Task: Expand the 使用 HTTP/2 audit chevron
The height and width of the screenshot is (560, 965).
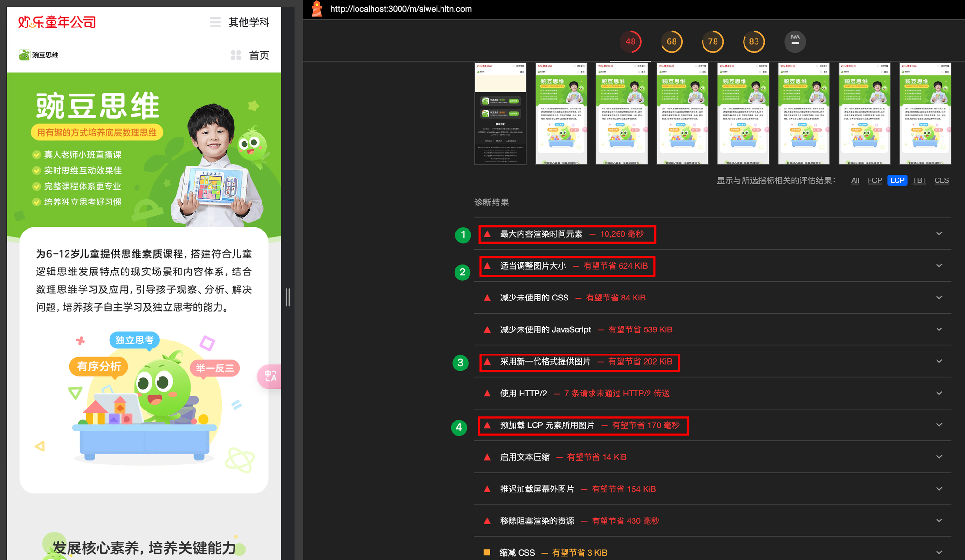Action: (x=939, y=393)
